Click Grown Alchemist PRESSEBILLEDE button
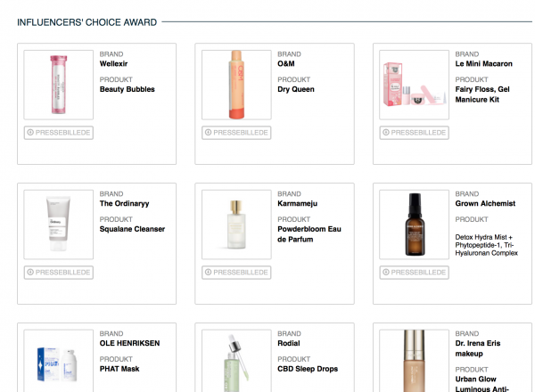This screenshot has height=392, width=535. (415, 273)
